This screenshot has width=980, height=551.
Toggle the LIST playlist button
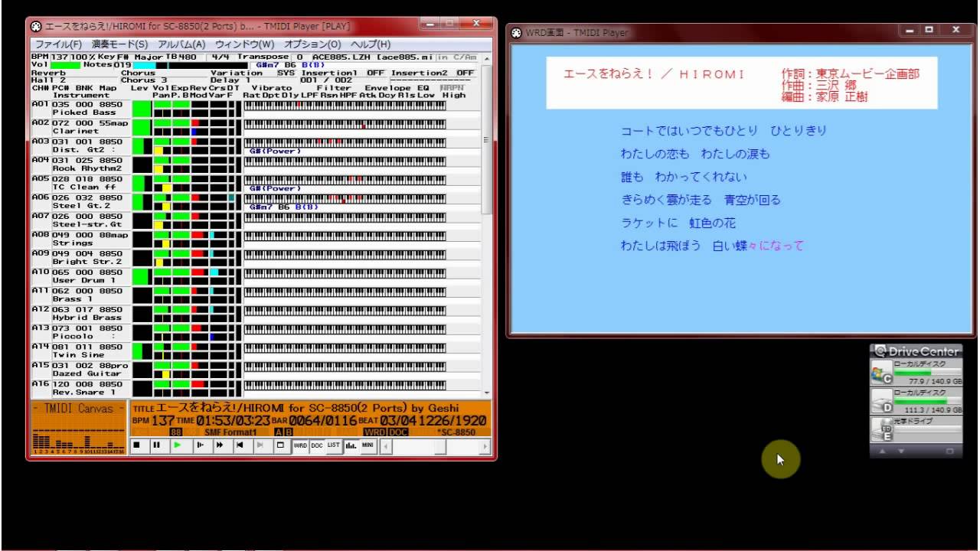333,445
